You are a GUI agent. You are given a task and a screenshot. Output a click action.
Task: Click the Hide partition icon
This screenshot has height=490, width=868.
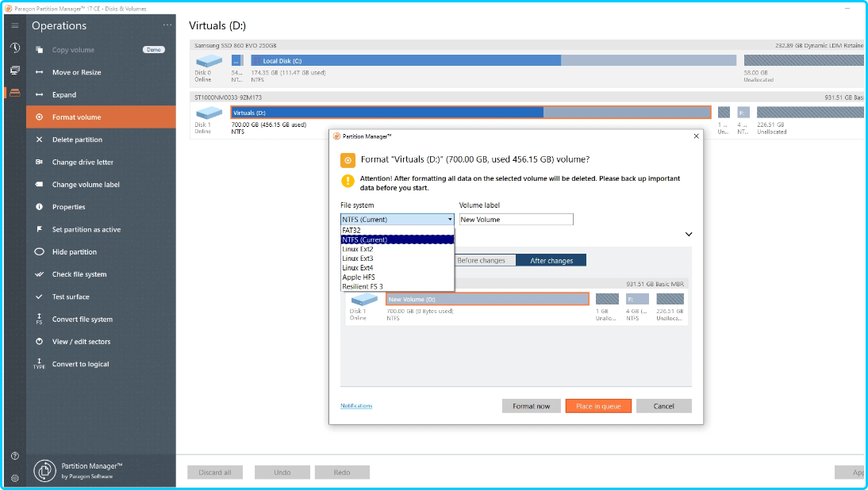(x=39, y=252)
